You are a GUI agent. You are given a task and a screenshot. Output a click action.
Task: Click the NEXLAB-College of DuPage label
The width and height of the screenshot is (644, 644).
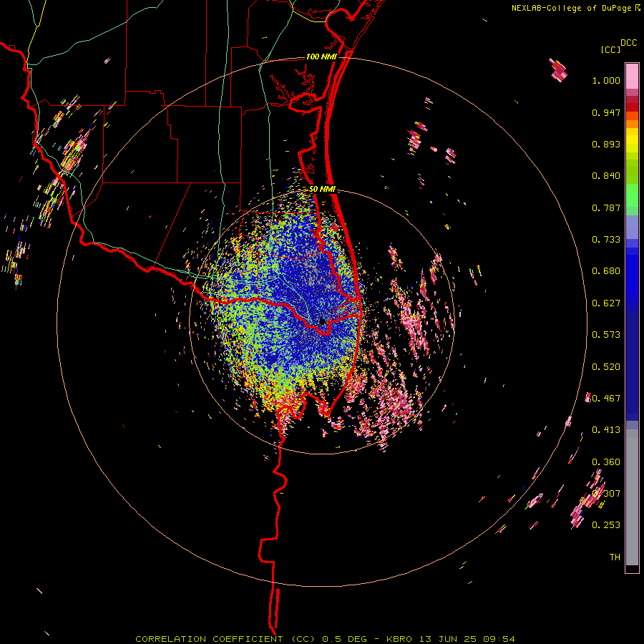coord(571,8)
